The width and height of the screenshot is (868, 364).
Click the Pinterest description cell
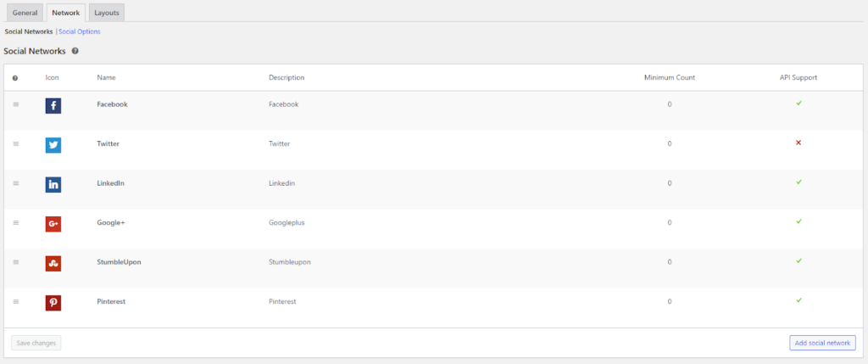coord(283,301)
